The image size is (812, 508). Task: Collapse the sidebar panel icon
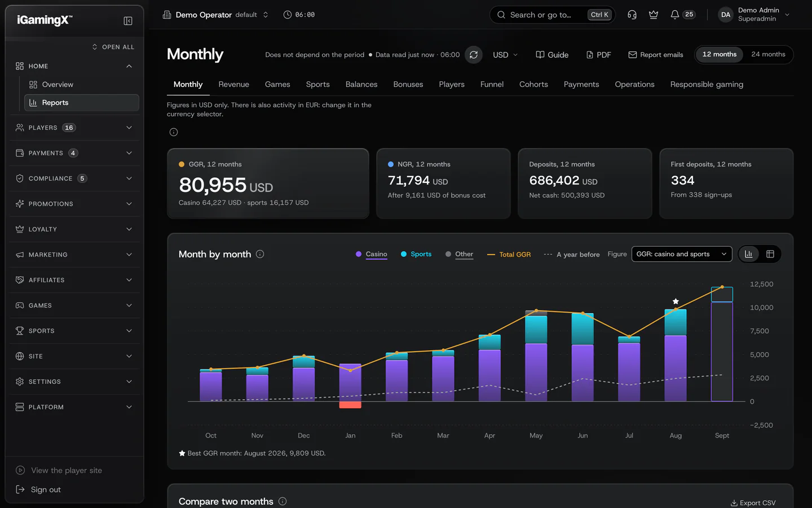128,21
